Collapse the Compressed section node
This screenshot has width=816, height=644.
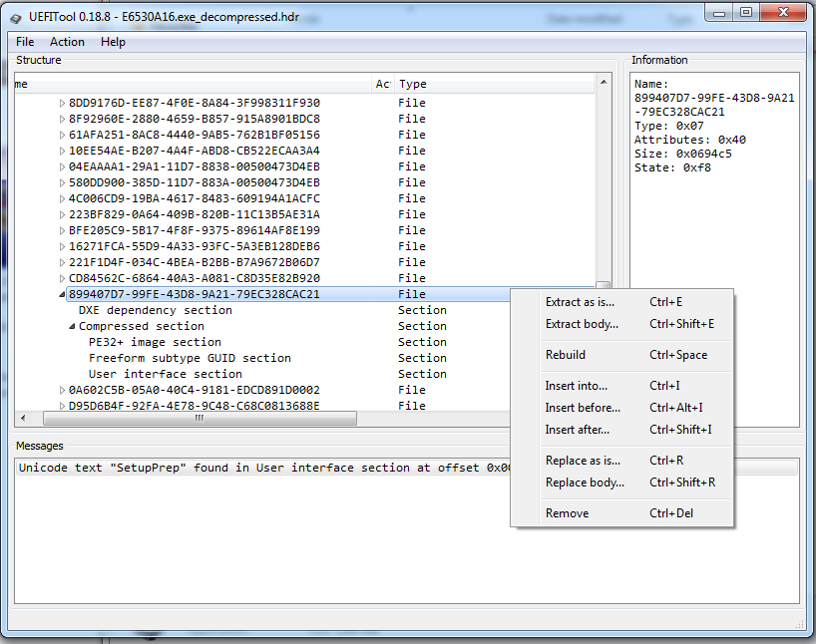pyautogui.click(x=72, y=326)
